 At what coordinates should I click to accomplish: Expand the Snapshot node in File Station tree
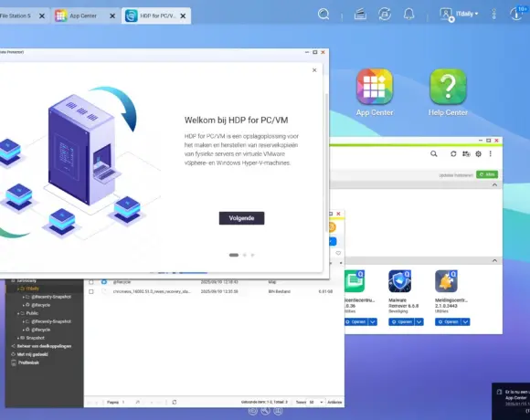tap(18, 338)
